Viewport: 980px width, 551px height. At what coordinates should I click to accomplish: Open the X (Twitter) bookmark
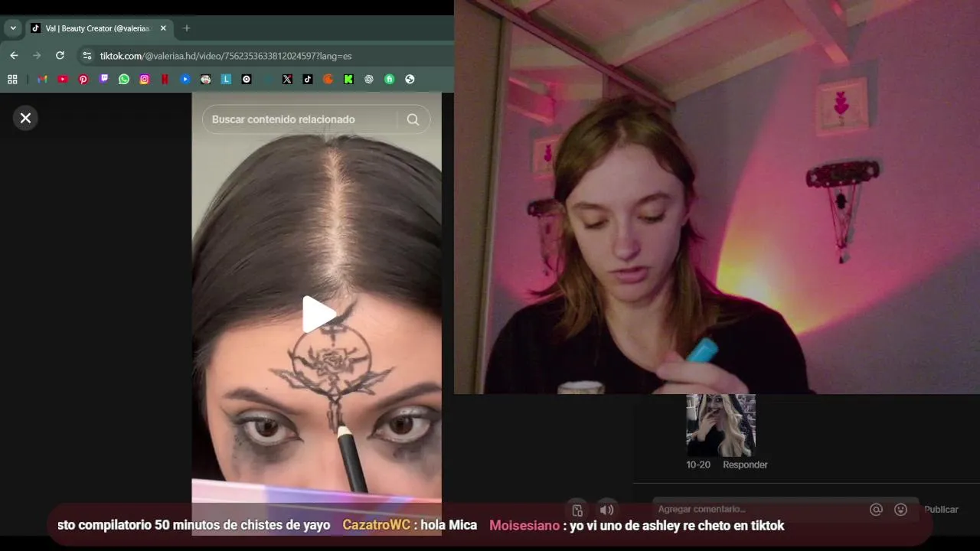tap(287, 79)
